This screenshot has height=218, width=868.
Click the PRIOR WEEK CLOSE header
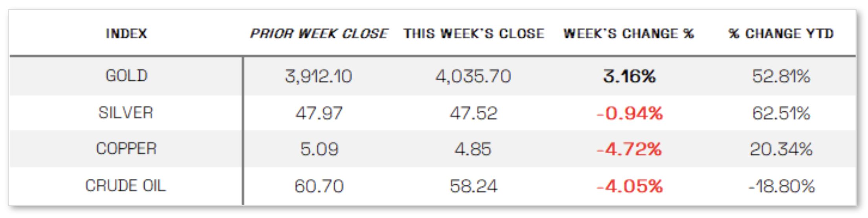point(319,34)
